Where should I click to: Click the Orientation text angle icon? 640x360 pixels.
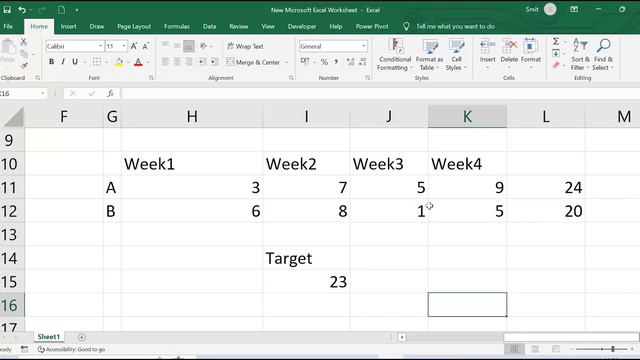pos(203,46)
